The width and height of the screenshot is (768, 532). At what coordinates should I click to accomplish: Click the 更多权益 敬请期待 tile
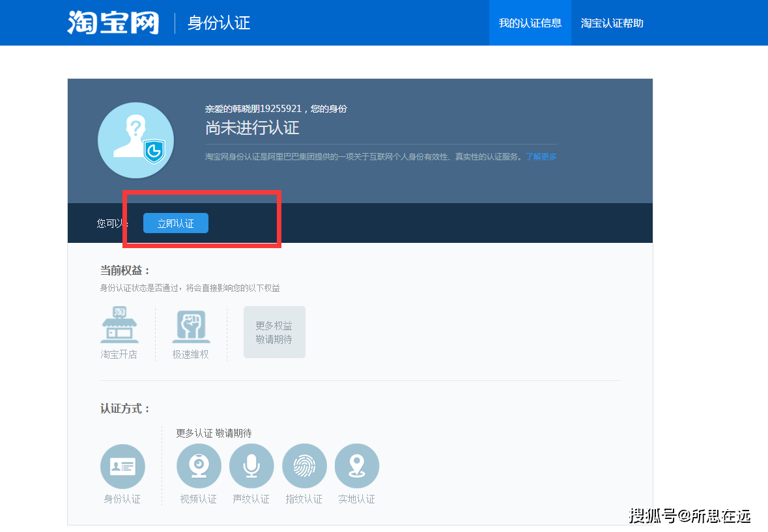point(274,332)
